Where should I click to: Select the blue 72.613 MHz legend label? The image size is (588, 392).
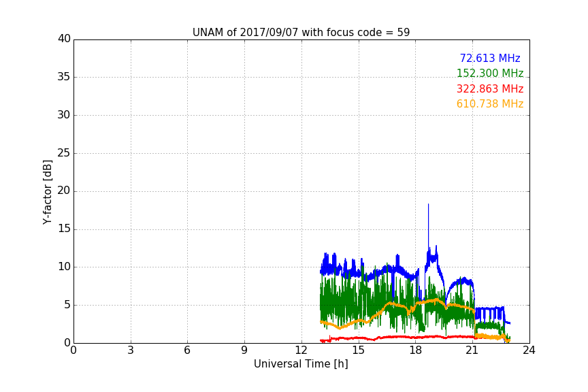[x=490, y=58]
